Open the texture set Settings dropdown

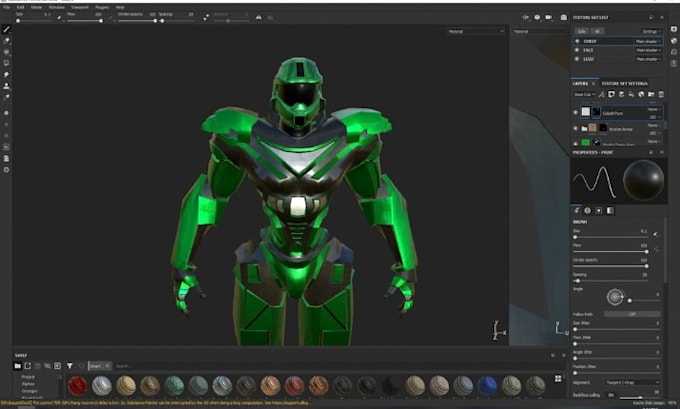click(x=651, y=31)
